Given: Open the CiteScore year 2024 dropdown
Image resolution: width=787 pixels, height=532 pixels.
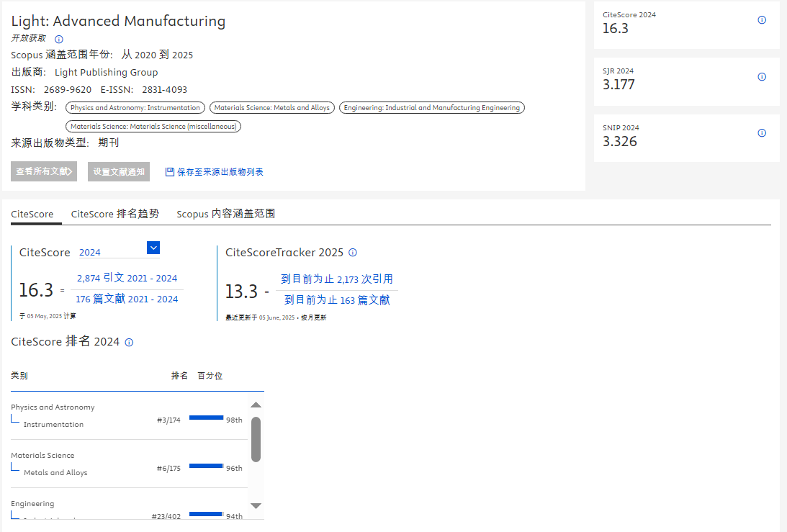Looking at the screenshot, I should tap(153, 248).
